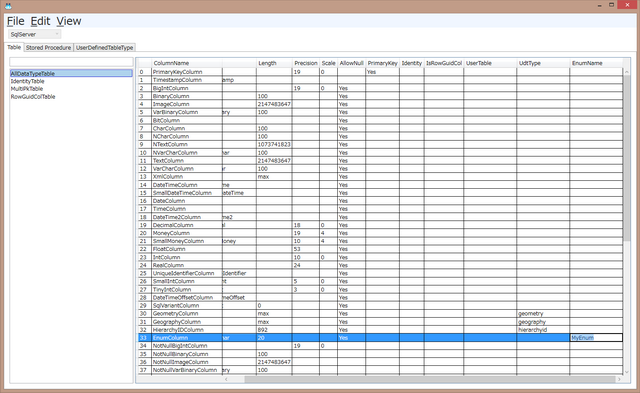Click the NotNullBigIntColumn name cell

click(x=187, y=346)
